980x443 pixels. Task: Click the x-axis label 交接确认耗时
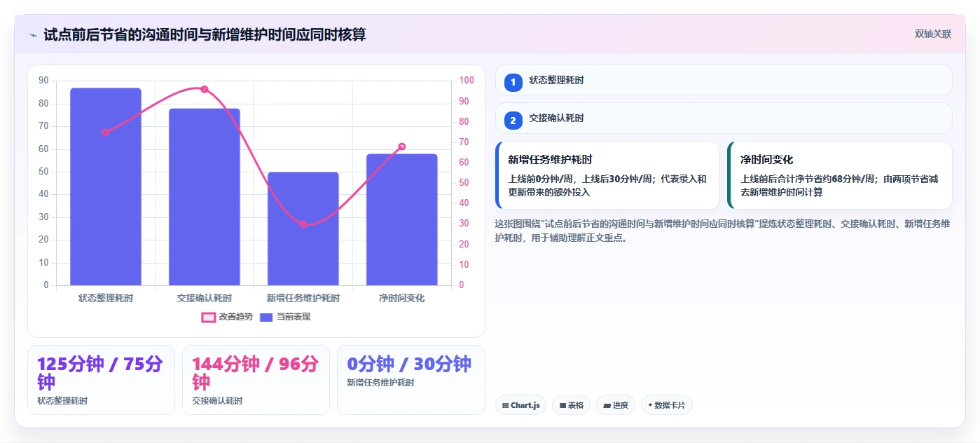pos(205,298)
